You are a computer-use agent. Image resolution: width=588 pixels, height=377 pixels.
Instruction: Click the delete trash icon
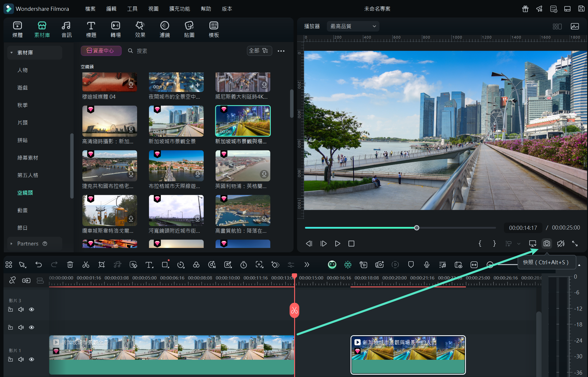click(x=70, y=265)
